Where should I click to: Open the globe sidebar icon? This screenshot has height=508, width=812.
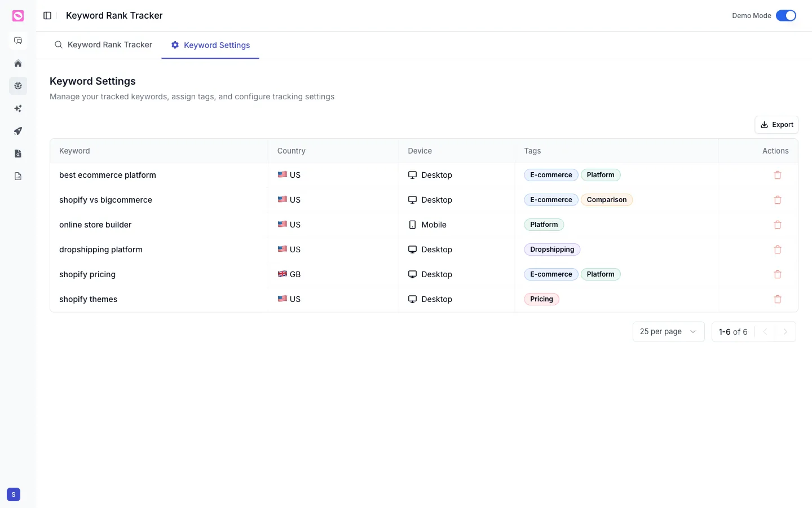(x=18, y=86)
